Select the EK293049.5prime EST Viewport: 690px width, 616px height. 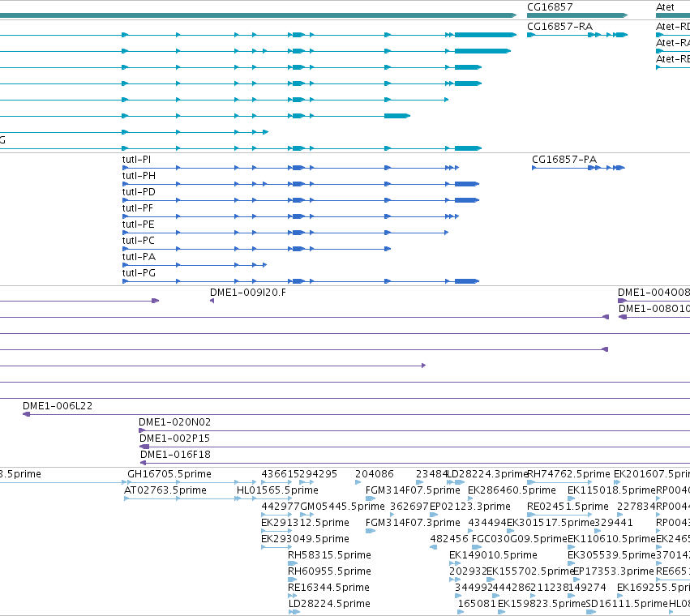276,547
